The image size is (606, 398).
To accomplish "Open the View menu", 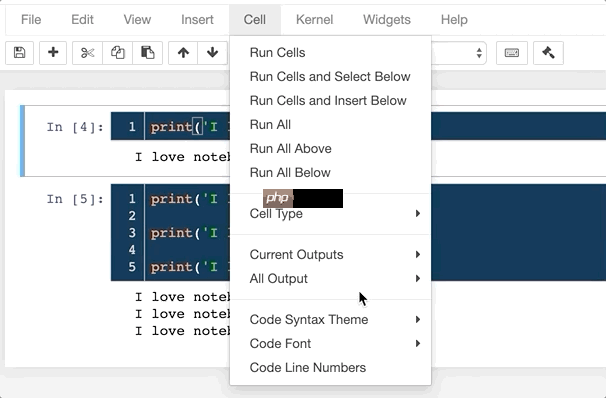I will click(x=137, y=20).
